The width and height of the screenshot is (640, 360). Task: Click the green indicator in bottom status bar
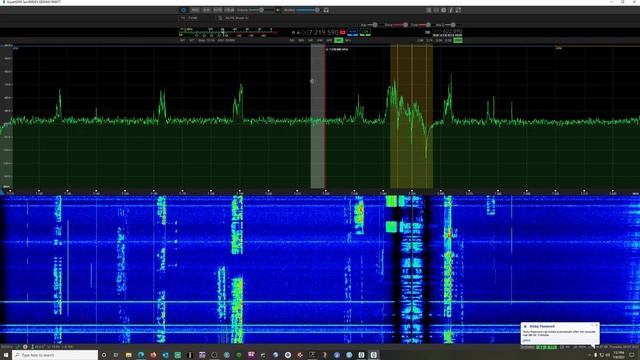tap(547, 347)
